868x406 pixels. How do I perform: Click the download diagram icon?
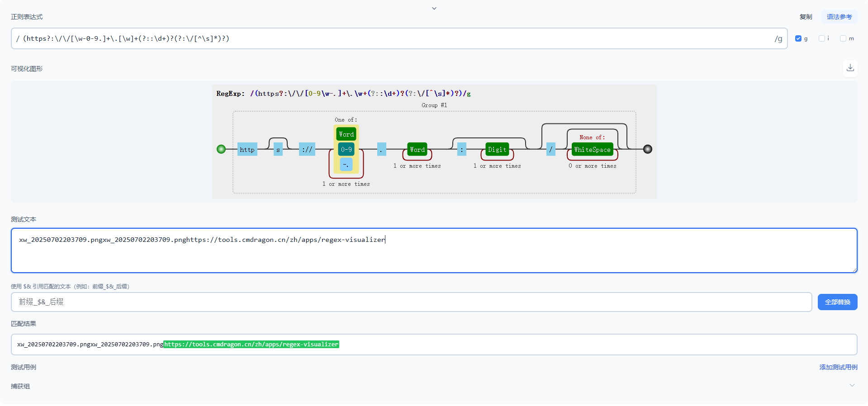pyautogui.click(x=850, y=68)
